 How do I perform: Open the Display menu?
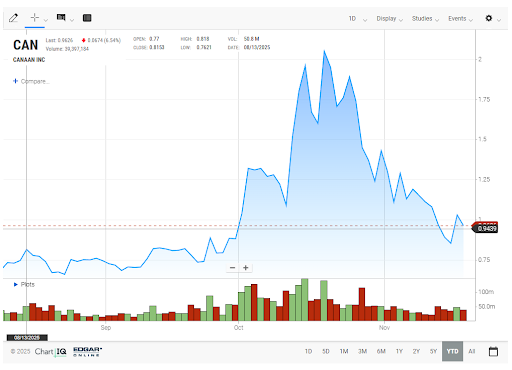pyautogui.click(x=389, y=19)
